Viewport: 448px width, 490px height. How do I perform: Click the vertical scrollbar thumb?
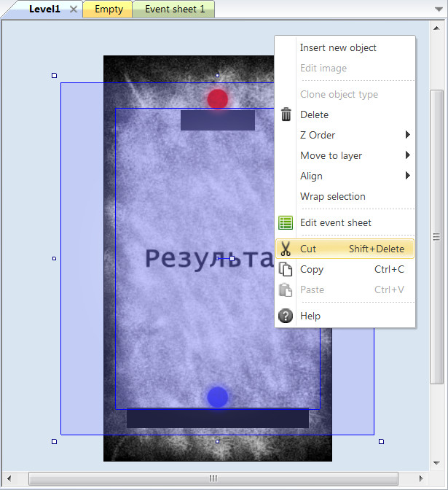click(x=436, y=236)
